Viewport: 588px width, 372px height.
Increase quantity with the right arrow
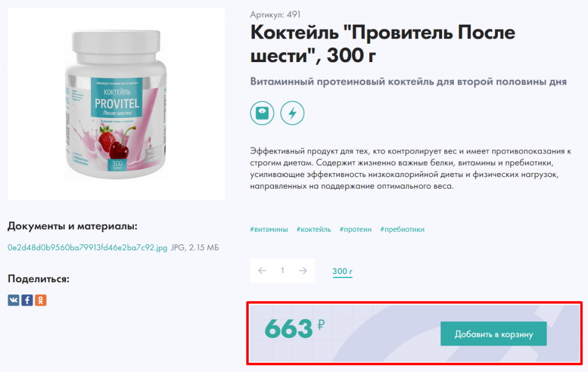(x=303, y=271)
